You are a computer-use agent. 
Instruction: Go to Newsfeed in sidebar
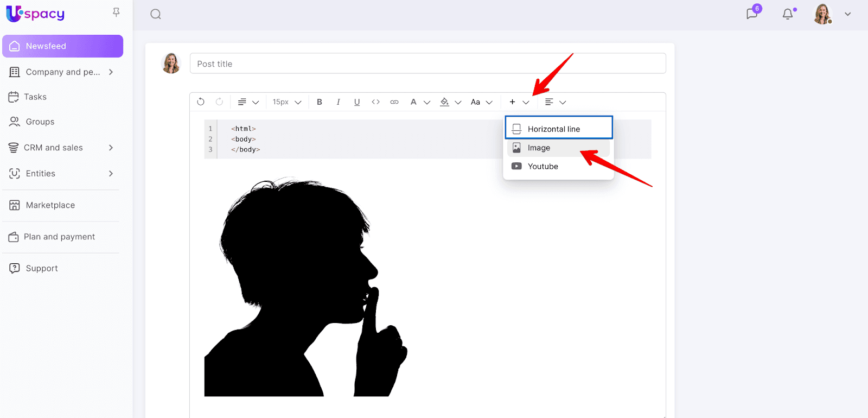(62, 46)
